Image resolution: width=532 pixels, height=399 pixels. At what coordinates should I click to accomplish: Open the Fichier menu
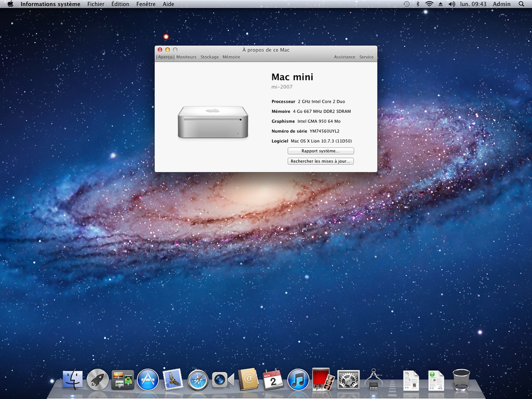point(96,4)
